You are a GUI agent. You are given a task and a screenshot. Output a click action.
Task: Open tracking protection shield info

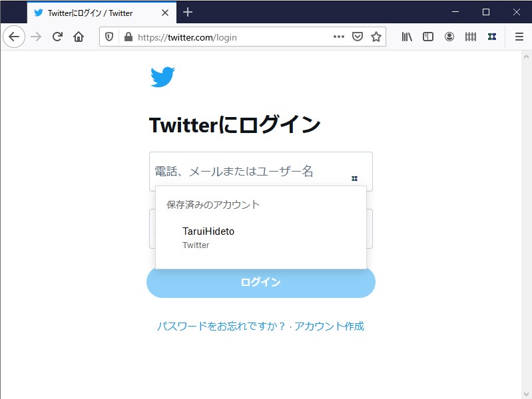(109, 37)
